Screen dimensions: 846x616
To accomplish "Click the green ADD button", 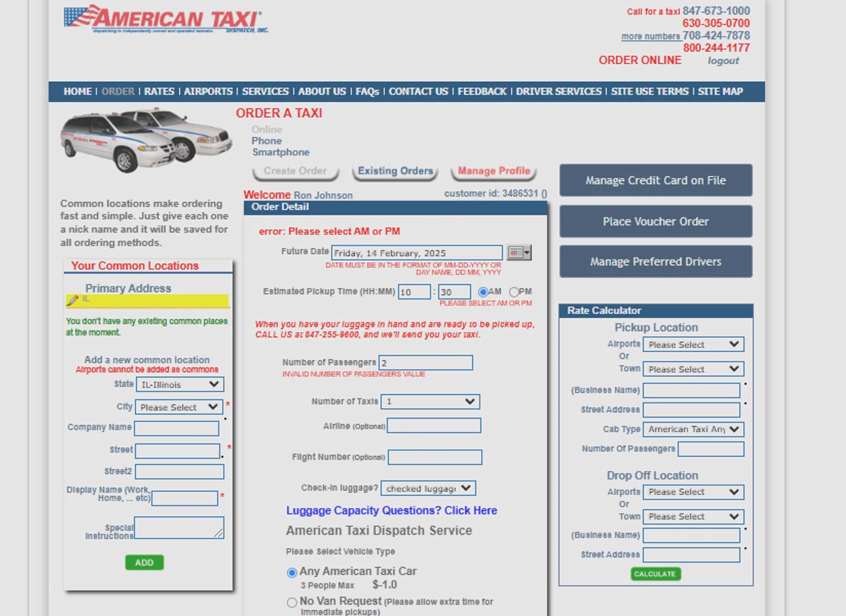I will 144,562.
